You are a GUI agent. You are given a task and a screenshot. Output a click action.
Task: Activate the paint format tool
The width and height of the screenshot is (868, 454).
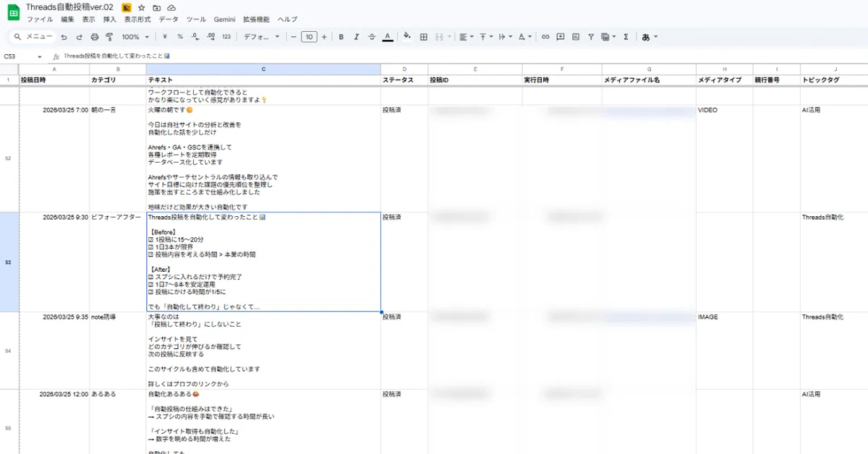pyautogui.click(x=109, y=37)
